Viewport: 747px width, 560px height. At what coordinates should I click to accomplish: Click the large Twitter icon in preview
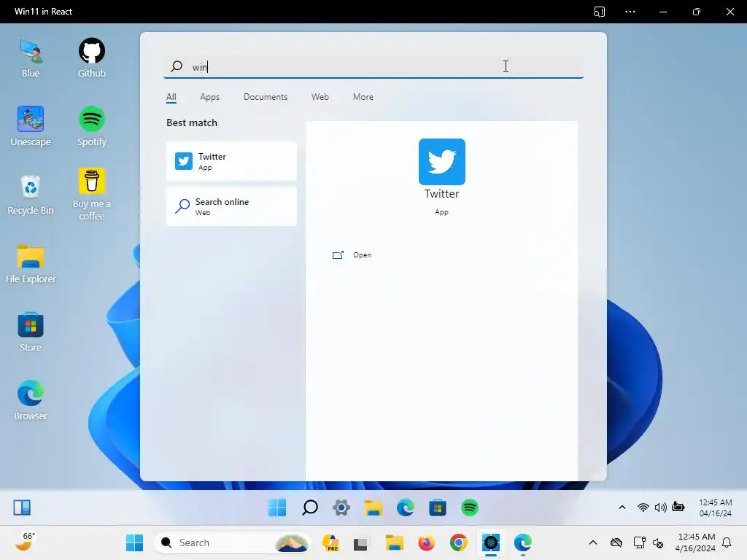[441, 162]
